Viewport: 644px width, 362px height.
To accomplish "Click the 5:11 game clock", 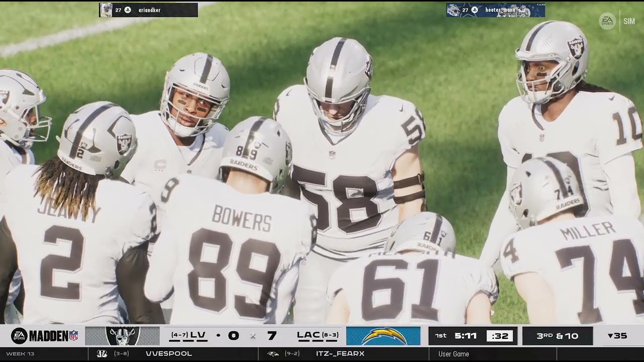I will [x=465, y=336].
